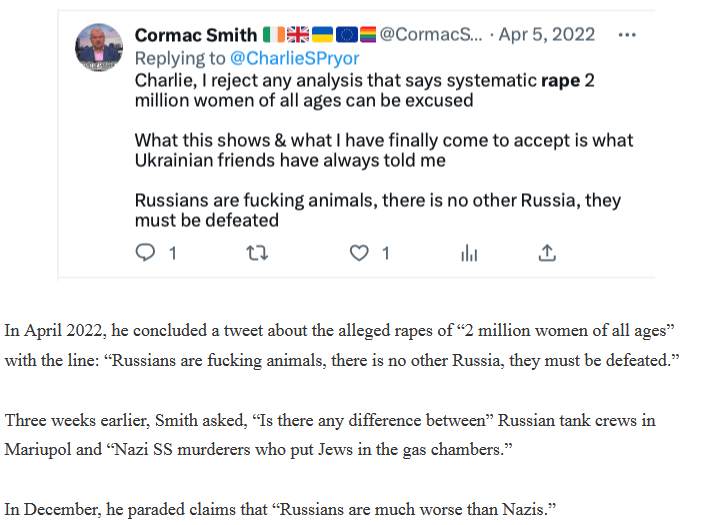Click the retweet arrows icon
This screenshot has height=525, width=720.
click(257, 253)
